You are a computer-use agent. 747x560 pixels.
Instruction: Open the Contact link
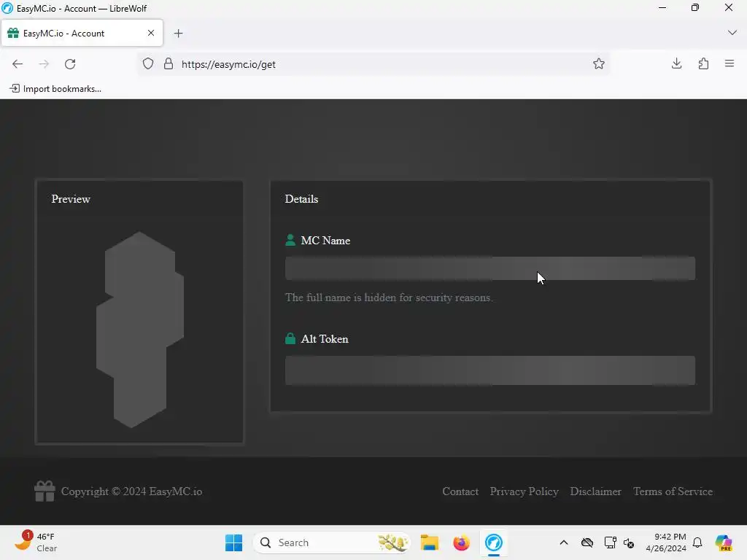(x=460, y=491)
